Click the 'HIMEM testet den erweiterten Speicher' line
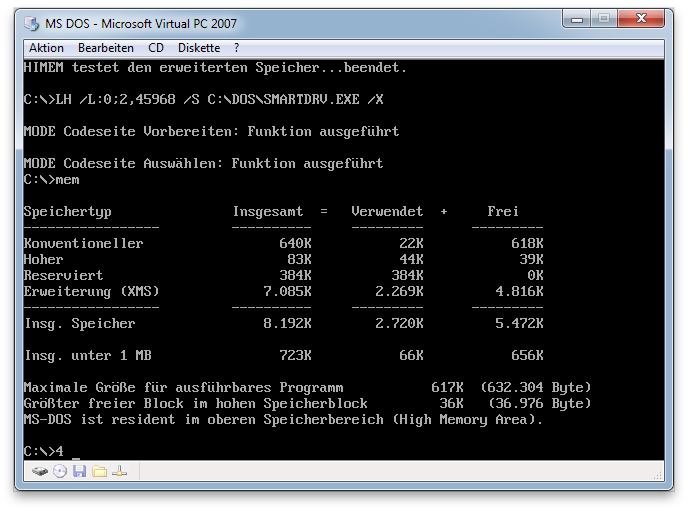This screenshot has width=688, height=511. pos(215,68)
